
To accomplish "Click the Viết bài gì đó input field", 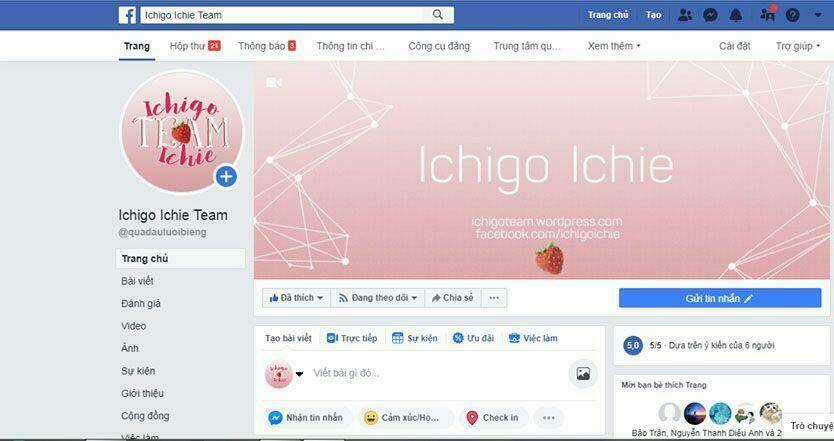I will click(437, 373).
